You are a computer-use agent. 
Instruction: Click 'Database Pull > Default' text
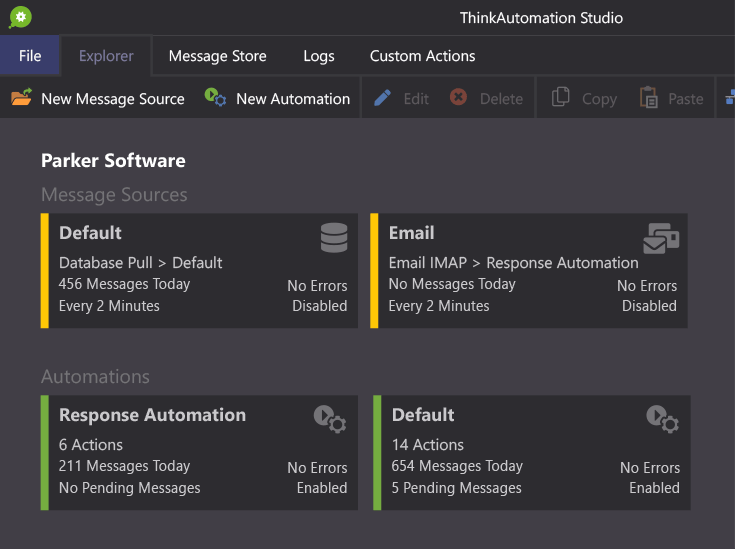pos(140,263)
